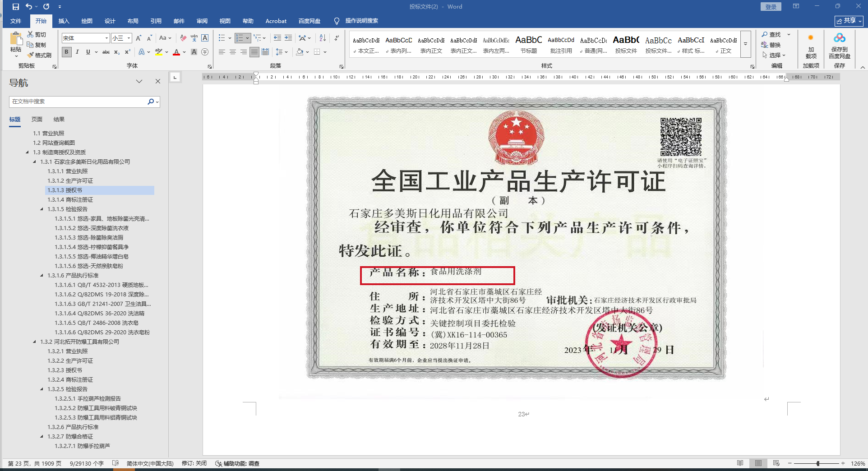Activate the Format Painter (格式刷)
The image size is (868, 471).
point(39,55)
